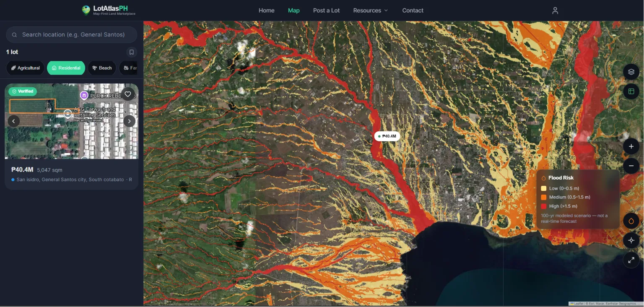Click the Flood Risk legend title
This screenshot has height=307, width=644.
[561, 178]
